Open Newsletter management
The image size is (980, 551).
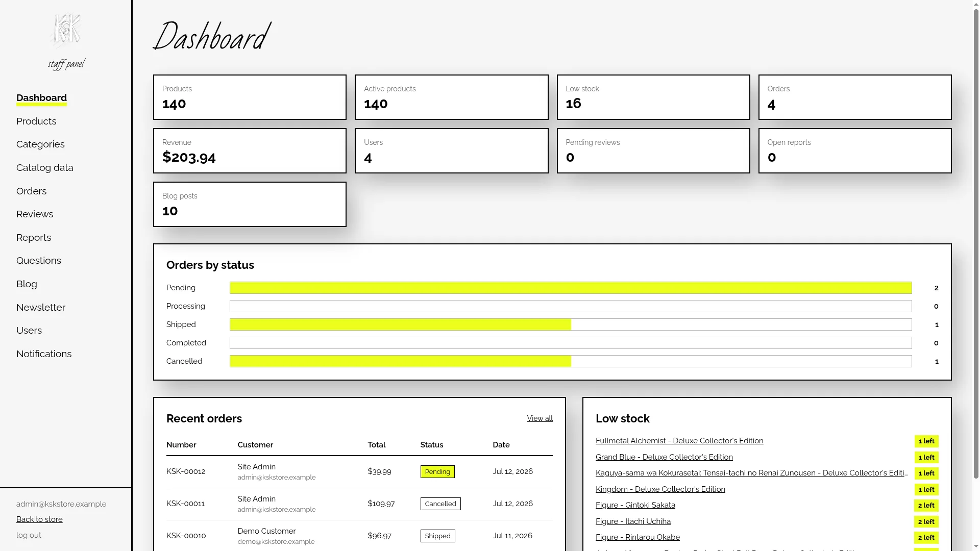click(41, 308)
